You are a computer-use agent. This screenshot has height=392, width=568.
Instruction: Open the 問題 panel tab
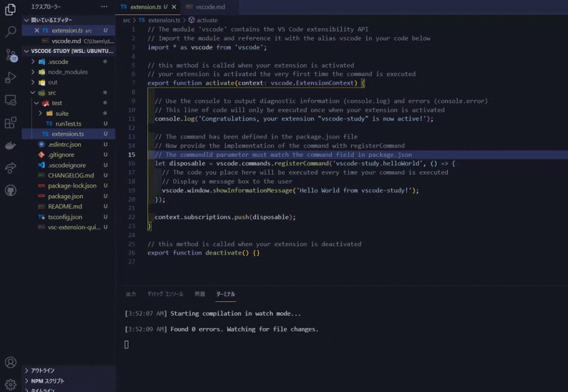click(199, 294)
